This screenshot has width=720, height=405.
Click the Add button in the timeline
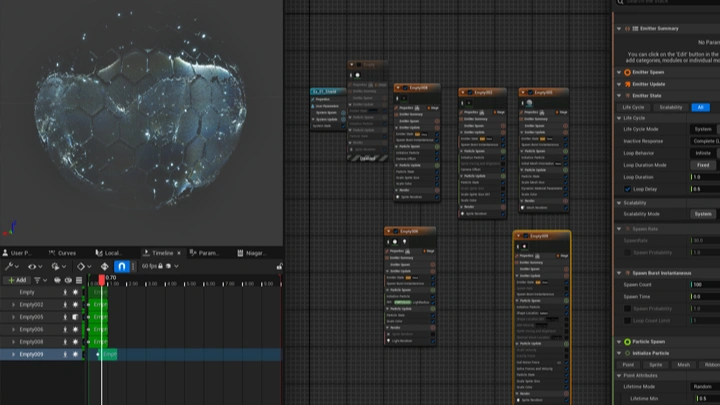click(x=16, y=281)
